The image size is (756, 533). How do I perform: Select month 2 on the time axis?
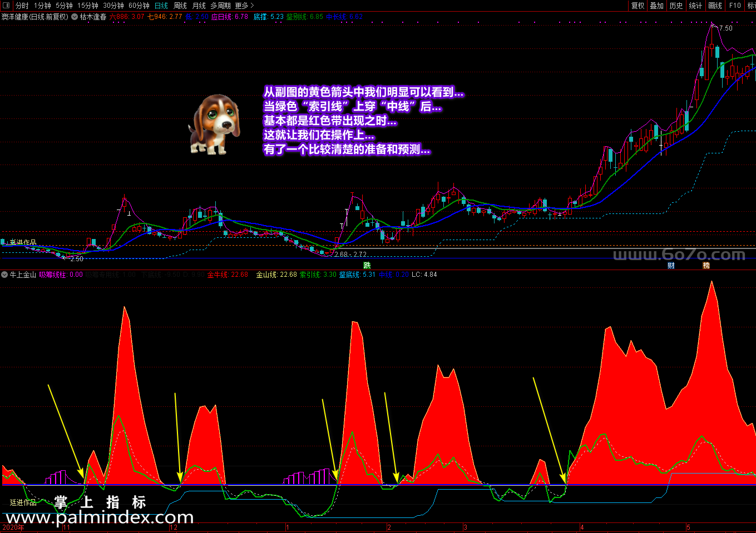pyautogui.click(x=389, y=527)
